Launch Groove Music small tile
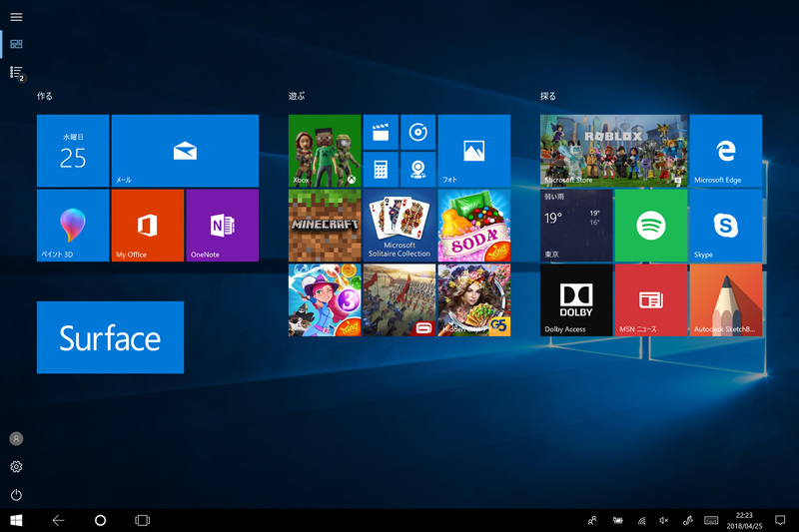This screenshot has width=799, height=532. coord(417,132)
